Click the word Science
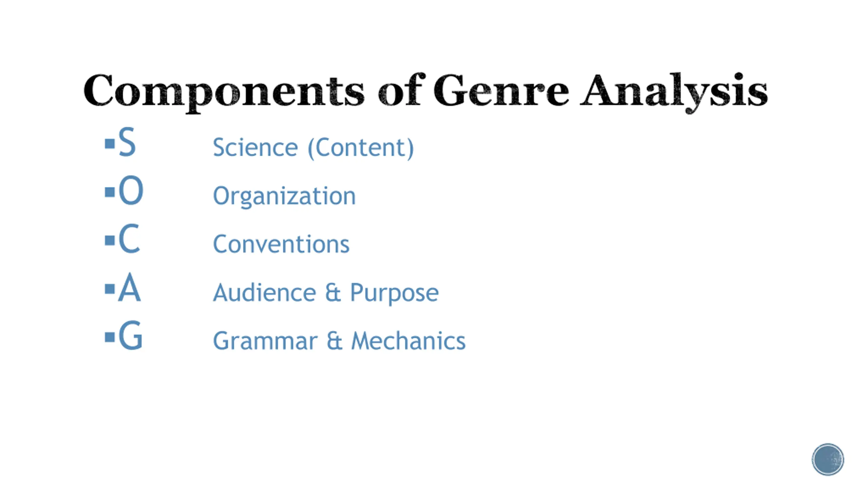The image size is (868, 488). 255,148
